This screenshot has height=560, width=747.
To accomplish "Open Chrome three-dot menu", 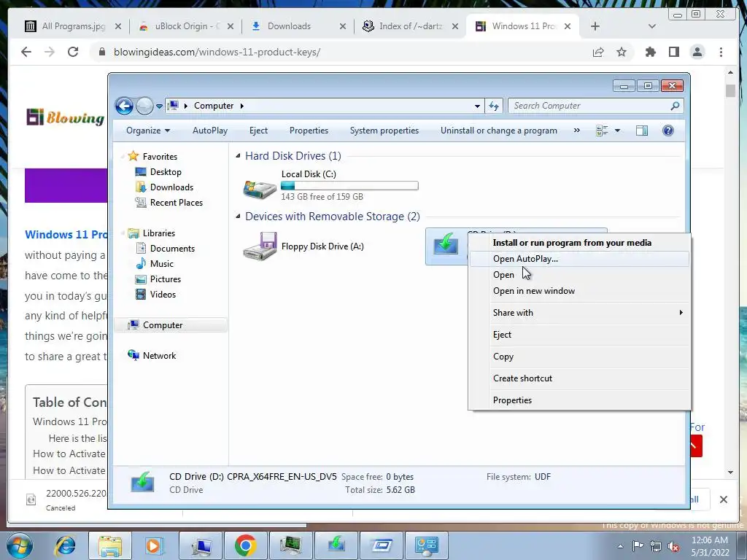I will coord(721,52).
